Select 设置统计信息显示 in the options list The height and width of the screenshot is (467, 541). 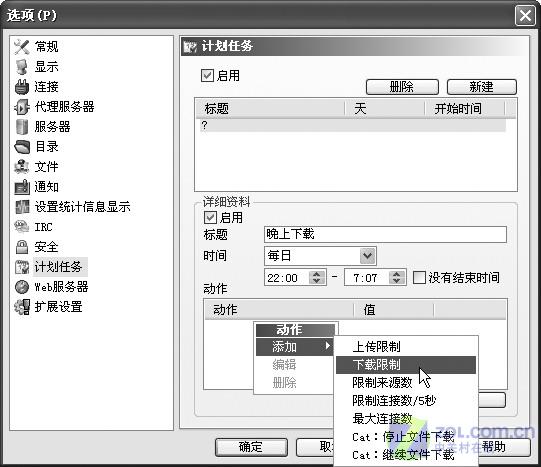point(82,207)
